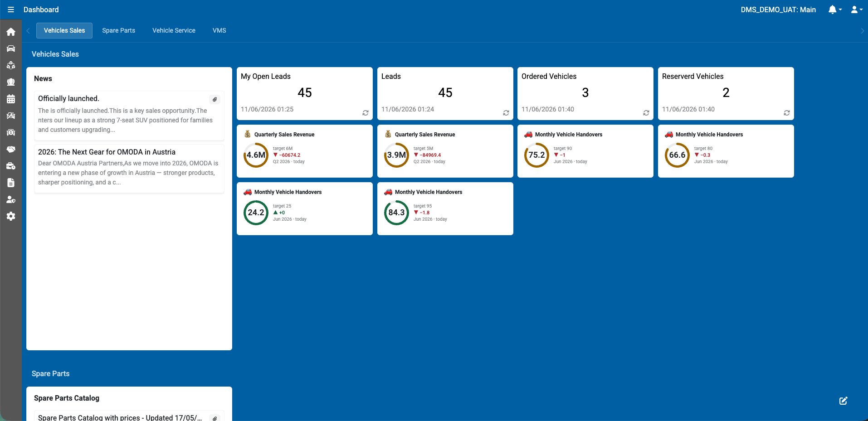The image size is (868, 421).
Task: Click the 4.6M revenue progress gauge
Action: 256,155
